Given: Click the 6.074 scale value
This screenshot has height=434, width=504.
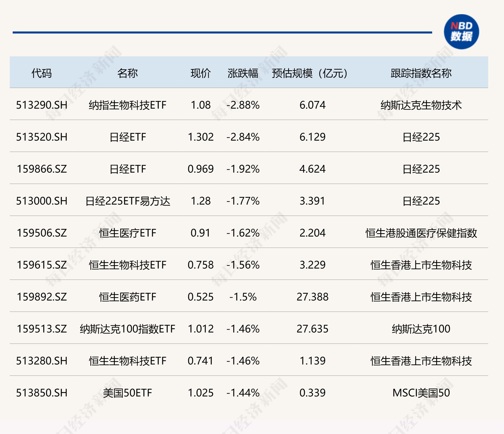Looking at the screenshot, I should pyautogui.click(x=312, y=105).
